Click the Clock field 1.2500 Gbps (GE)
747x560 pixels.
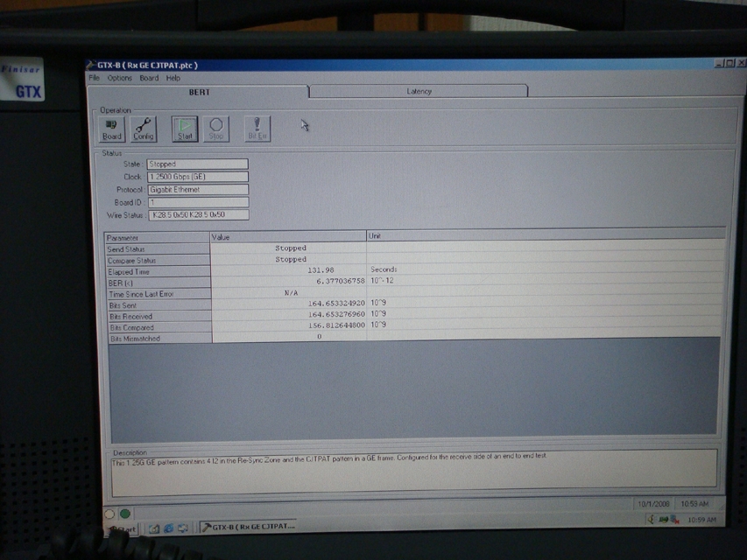click(198, 177)
